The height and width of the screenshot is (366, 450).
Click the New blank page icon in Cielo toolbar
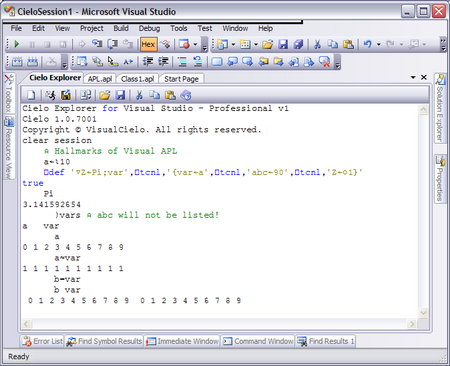pyautogui.click(x=31, y=95)
